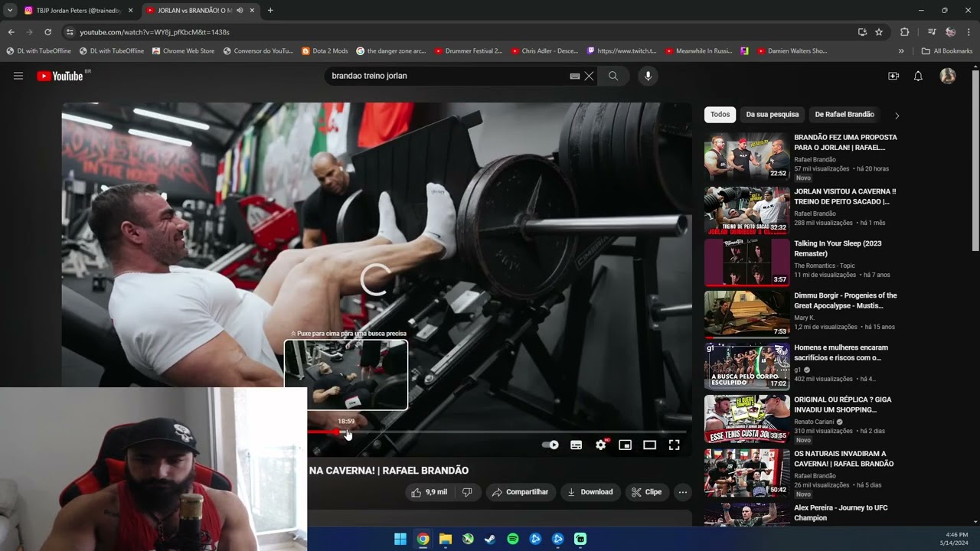This screenshot has height=551, width=980.
Task: Open a new browser tab
Action: (x=270, y=11)
